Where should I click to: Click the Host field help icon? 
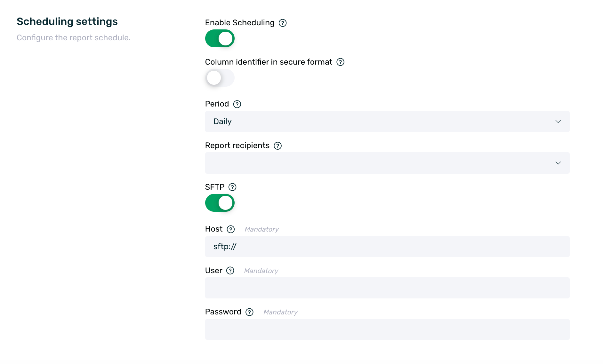coord(231,229)
